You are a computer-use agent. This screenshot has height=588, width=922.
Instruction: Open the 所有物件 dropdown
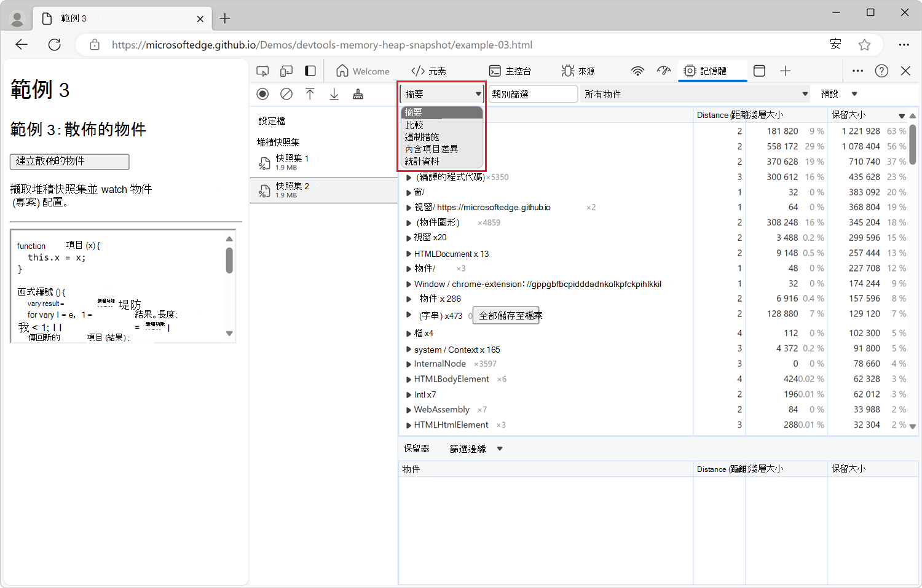(x=695, y=94)
